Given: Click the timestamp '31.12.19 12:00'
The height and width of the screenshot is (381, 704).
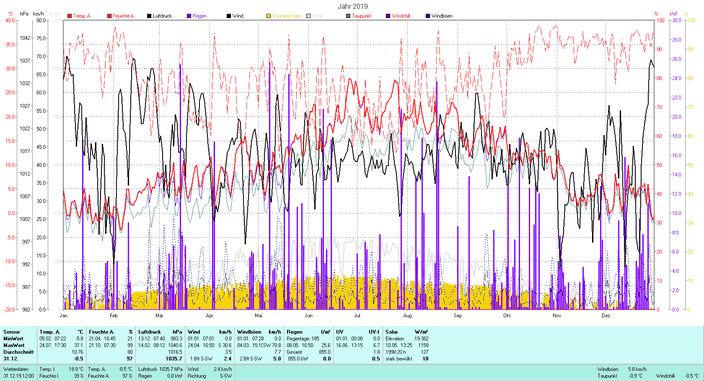Looking at the screenshot, I should 18,376.
